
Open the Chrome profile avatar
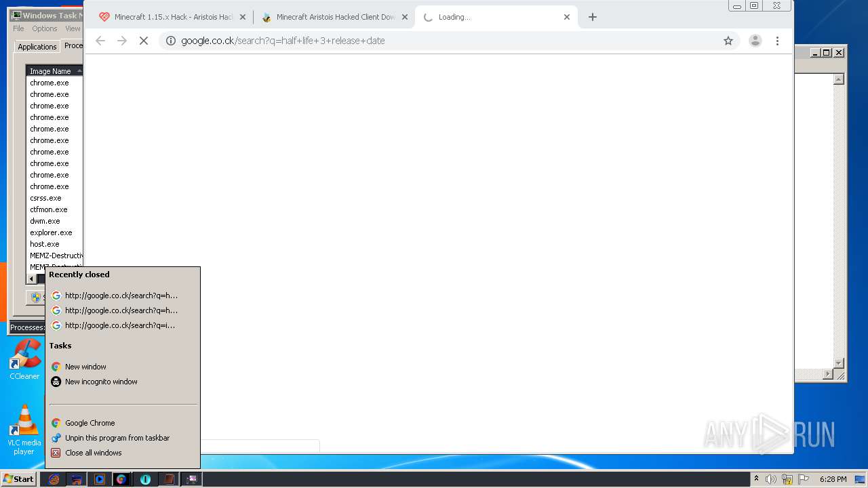pyautogui.click(x=755, y=41)
